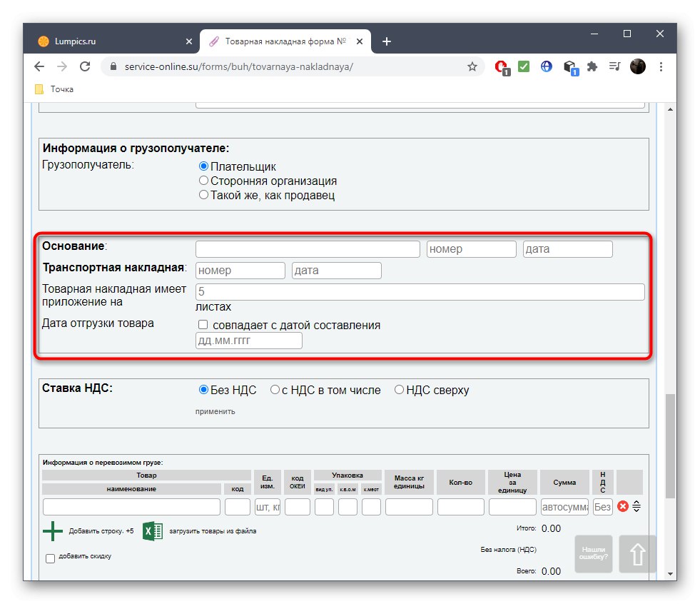
Task: Open the единица измерения dropdown in the goods row
Action: [267, 506]
